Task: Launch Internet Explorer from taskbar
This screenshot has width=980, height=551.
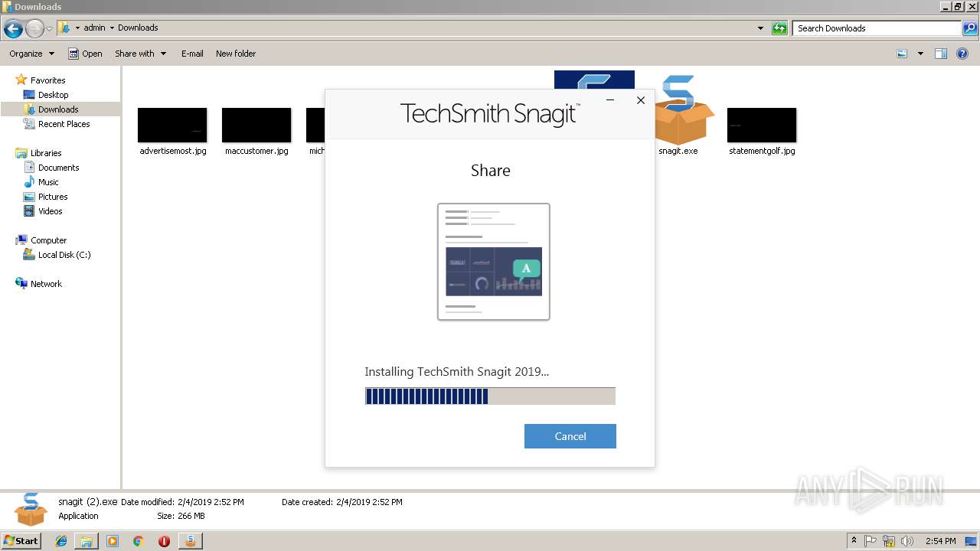Action: click(x=61, y=541)
